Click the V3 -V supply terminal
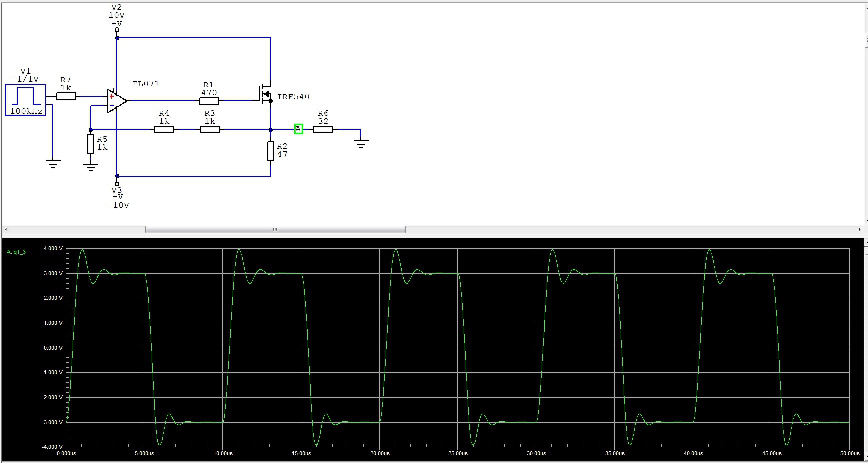Screen dimensions: 868x463 [x=117, y=184]
